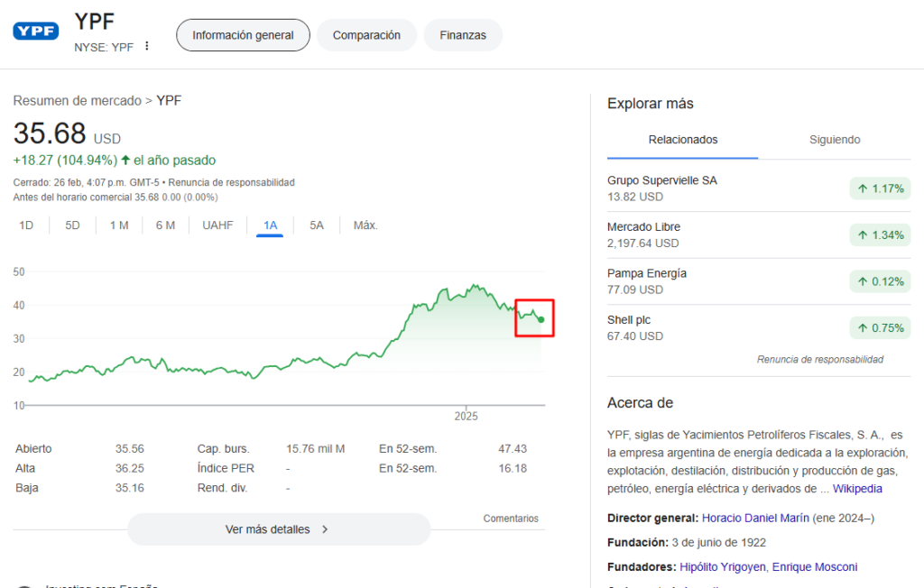
Task: Select the Información general tab
Action: click(x=243, y=35)
